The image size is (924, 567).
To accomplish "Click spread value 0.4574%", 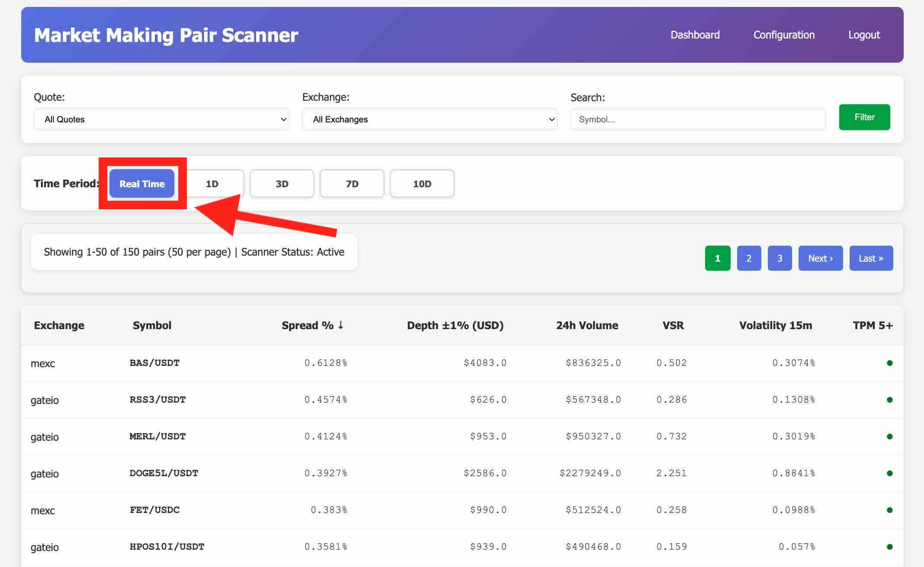I will pyautogui.click(x=326, y=400).
